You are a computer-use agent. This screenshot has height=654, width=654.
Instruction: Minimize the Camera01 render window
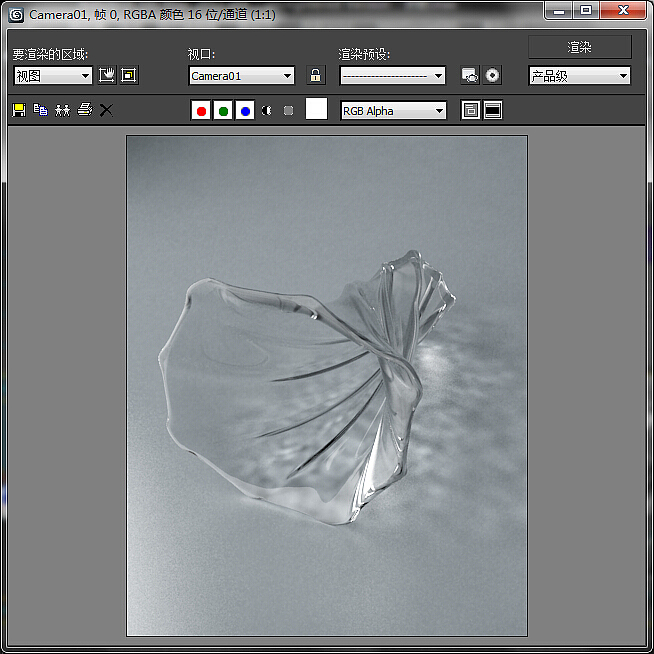559,11
